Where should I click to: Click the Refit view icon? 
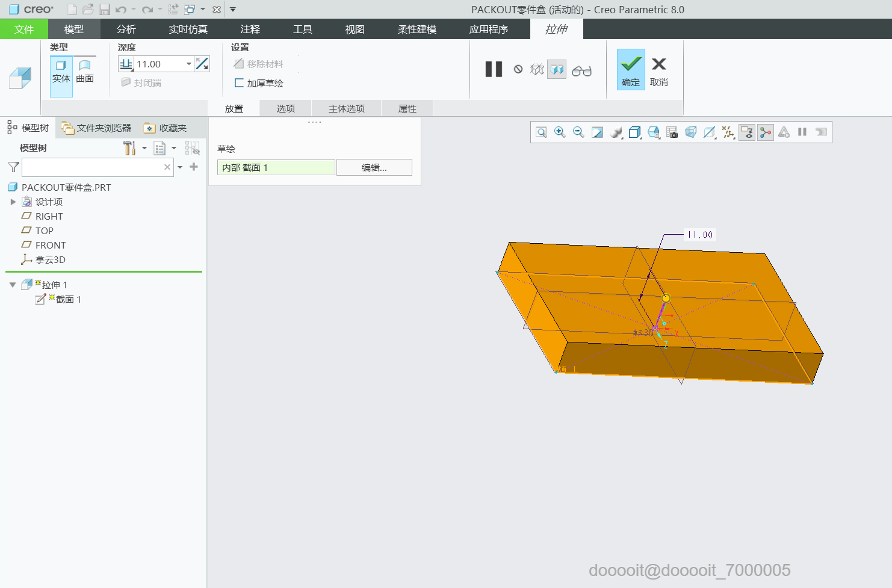pyautogui.click(x=541, y=132)
